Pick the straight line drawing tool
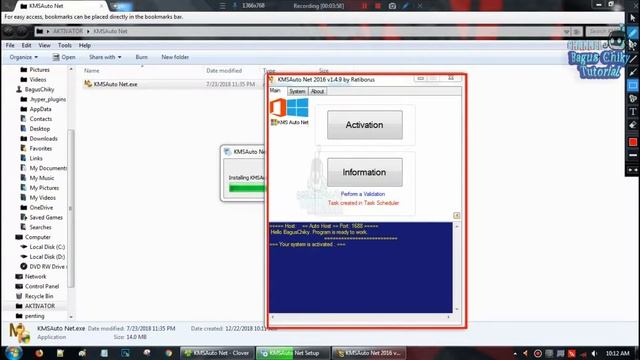Viewport: 640px width, 360px height. pyautogui.click(x=633, y=59)
